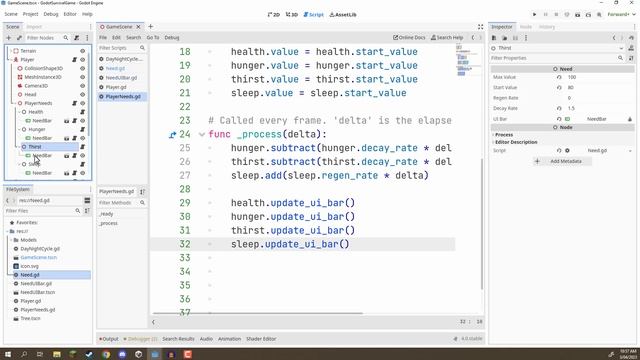
Task: Toggle visibility of Player node
Action: point(82,60)
